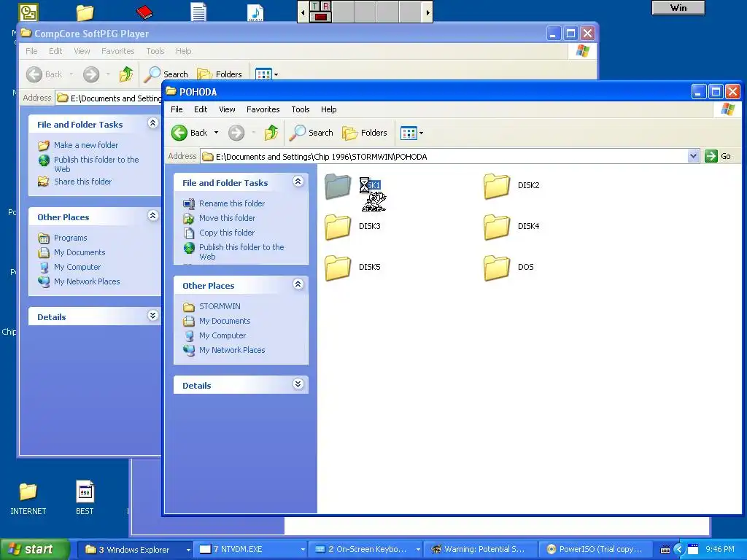
Task: Click Back button in CompCore SoftPEG window
Action: tap(44, 74)
